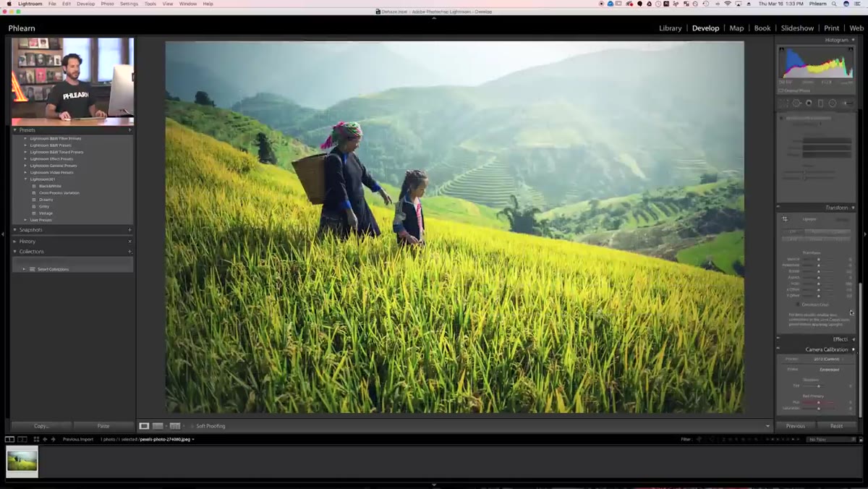Switch to Loupe view in toolbar

pos(144,426)
